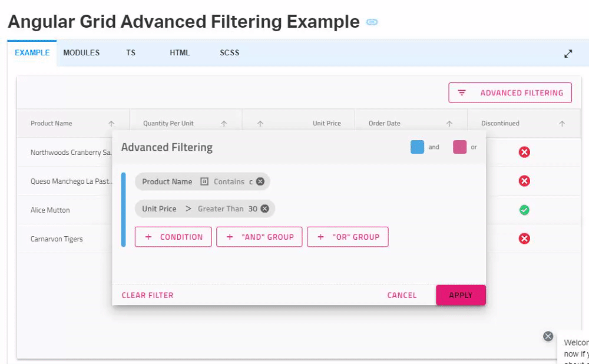The width and height of the screenshot is (589, 364).
Task: Click the sort arrow on Quantity Per Unit column
Action: (224, 123)
